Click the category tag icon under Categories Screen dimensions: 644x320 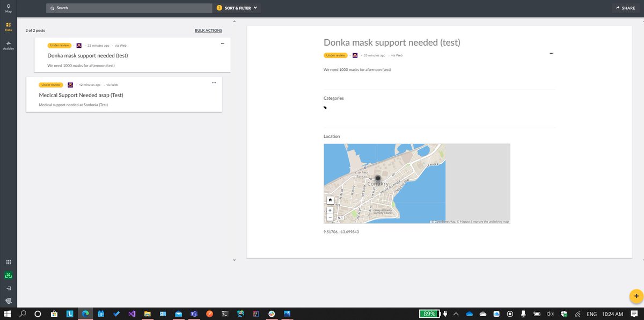point(325,107)
